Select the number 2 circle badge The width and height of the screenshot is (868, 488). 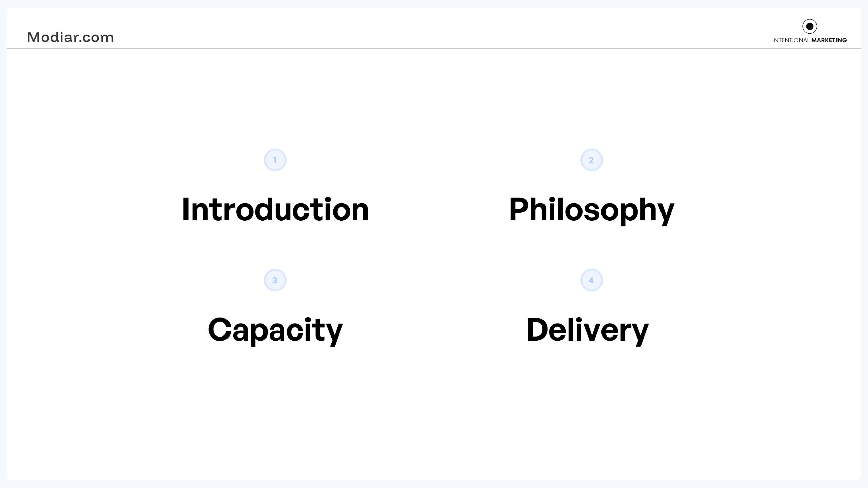(591, 160)
